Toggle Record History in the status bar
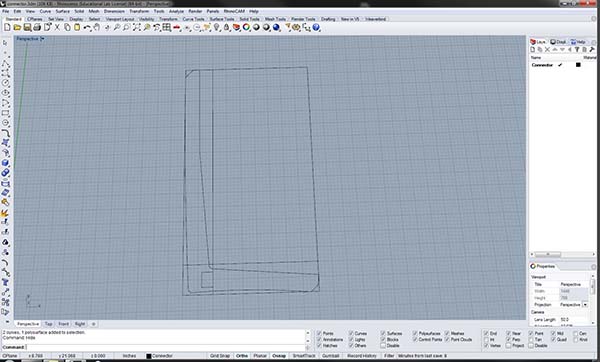This screenshot has height=362, width=600. 362,356
